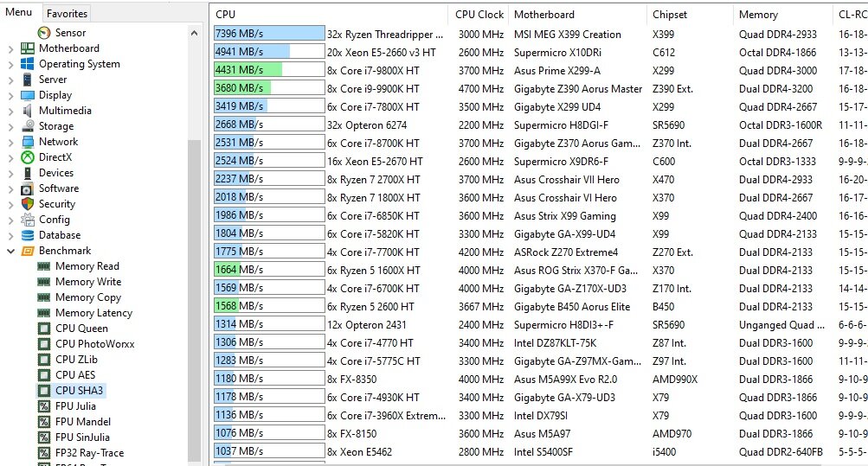This screenshot has height=466, width=868.
Task: Click the Memory Read RAM icon
Action: point(44,266)
